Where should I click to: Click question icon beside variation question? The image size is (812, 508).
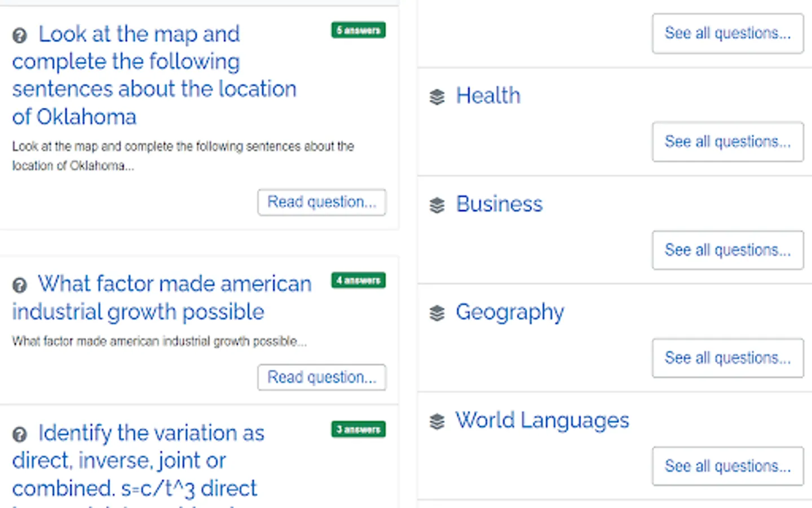coord(20,435)
